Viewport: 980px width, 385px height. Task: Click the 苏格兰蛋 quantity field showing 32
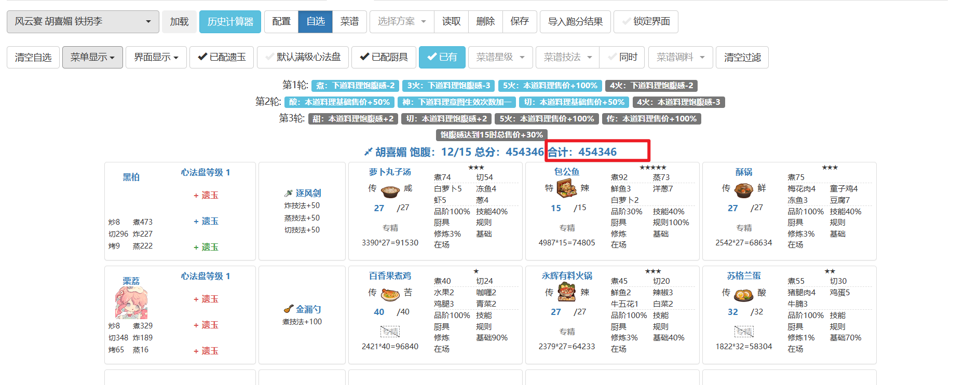(x=733, y=312)
